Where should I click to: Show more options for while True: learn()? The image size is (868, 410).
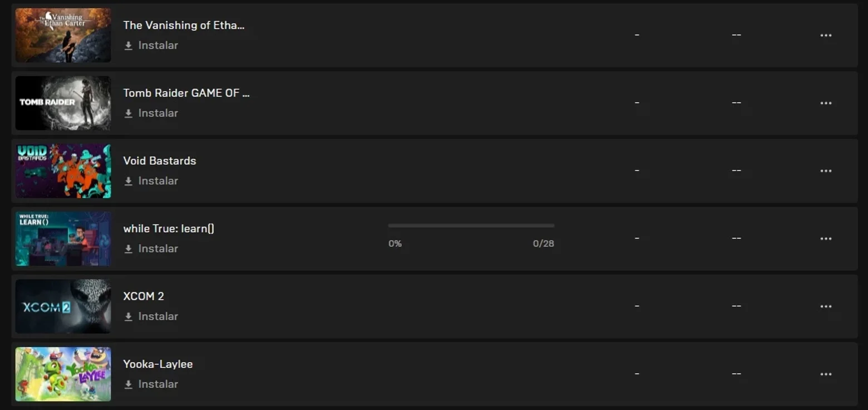coord(826,239)
